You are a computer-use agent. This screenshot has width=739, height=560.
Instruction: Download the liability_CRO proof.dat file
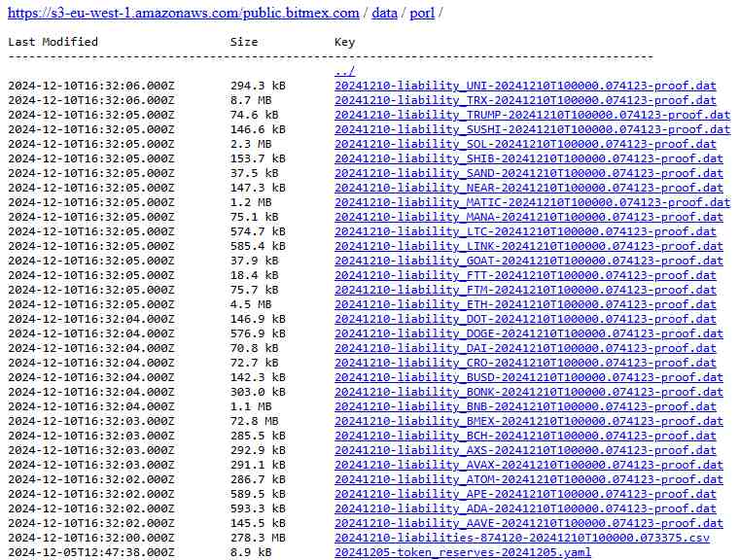[525, 364]
